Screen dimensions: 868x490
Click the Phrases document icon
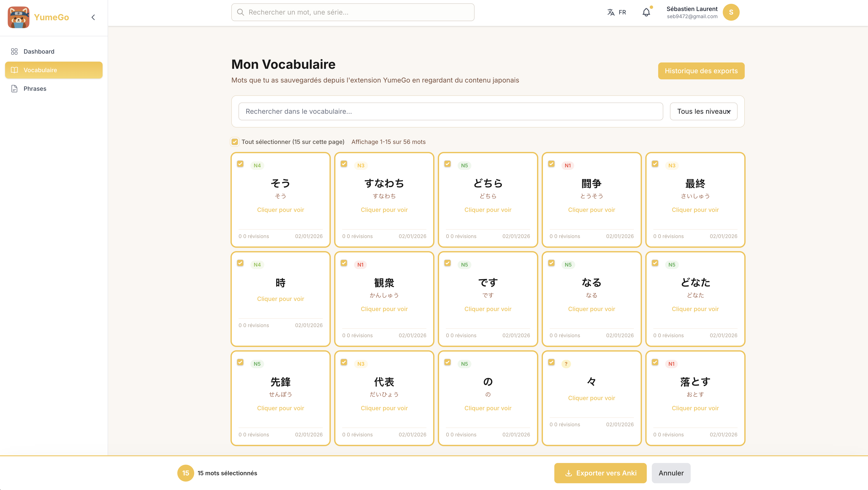(x=14, y=89)
